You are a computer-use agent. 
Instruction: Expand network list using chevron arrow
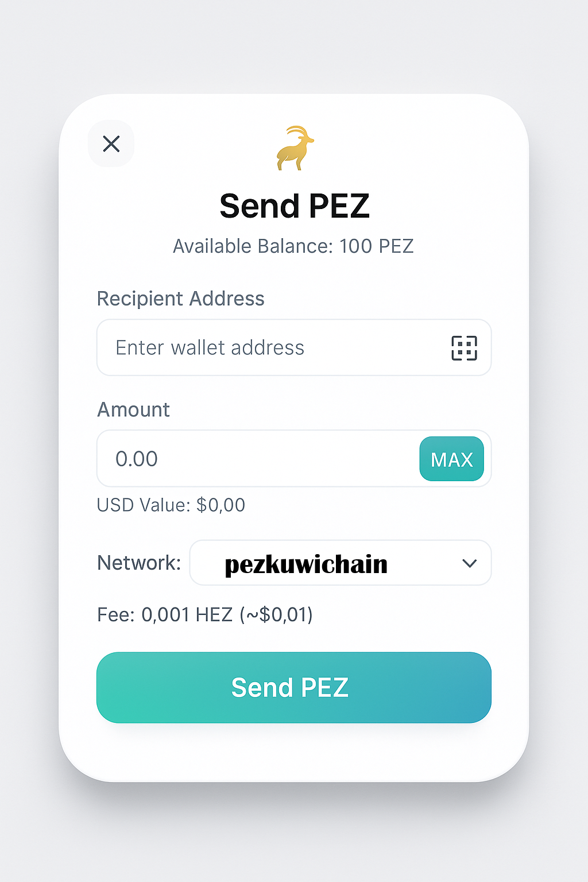pos(470,563)
